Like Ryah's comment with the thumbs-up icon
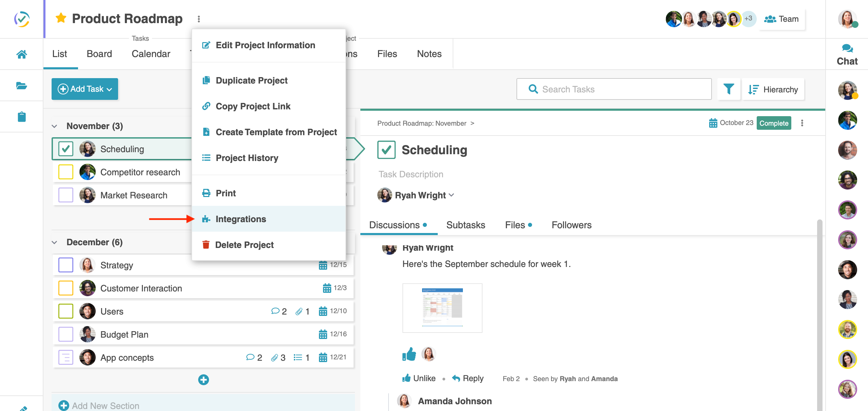This screenshot has height=411, width=868. 409,354
